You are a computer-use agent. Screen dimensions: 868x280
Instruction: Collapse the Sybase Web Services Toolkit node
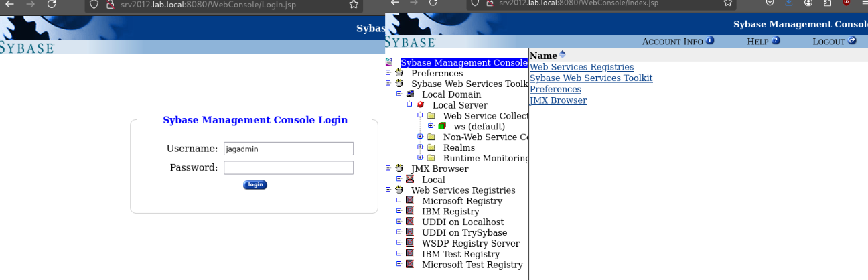tap(388, 84)
